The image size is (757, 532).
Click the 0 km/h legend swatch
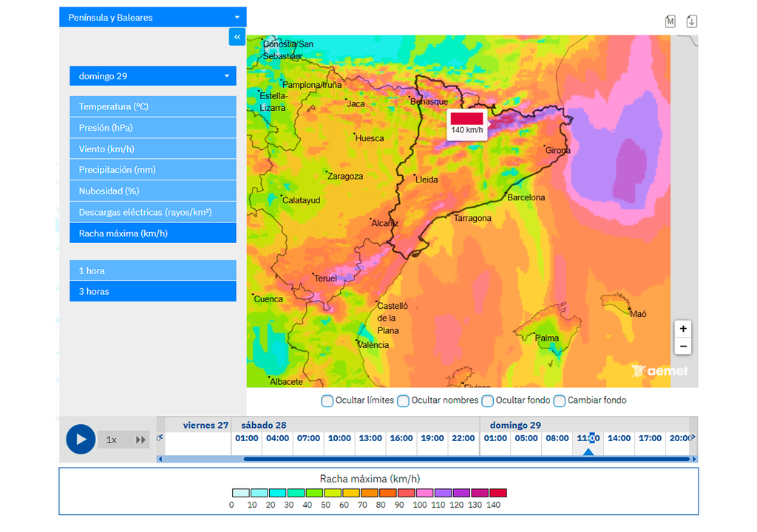(240, 493)
